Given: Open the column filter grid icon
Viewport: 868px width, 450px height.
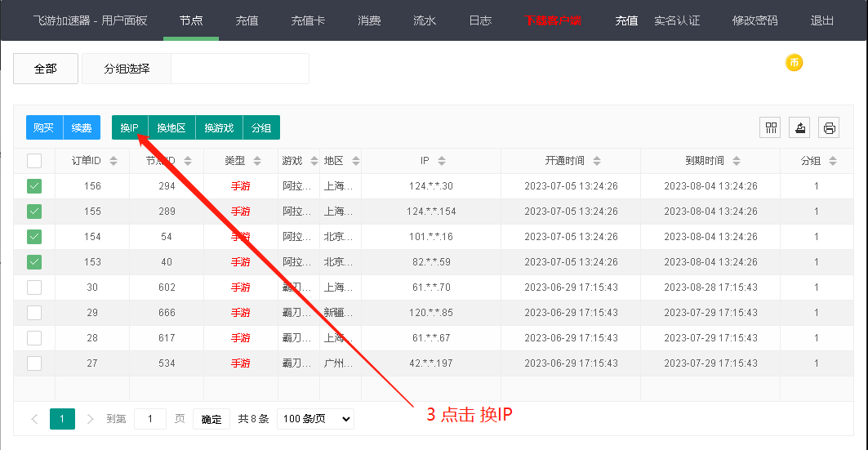Looking at the screenshot, I should point(771,128).
